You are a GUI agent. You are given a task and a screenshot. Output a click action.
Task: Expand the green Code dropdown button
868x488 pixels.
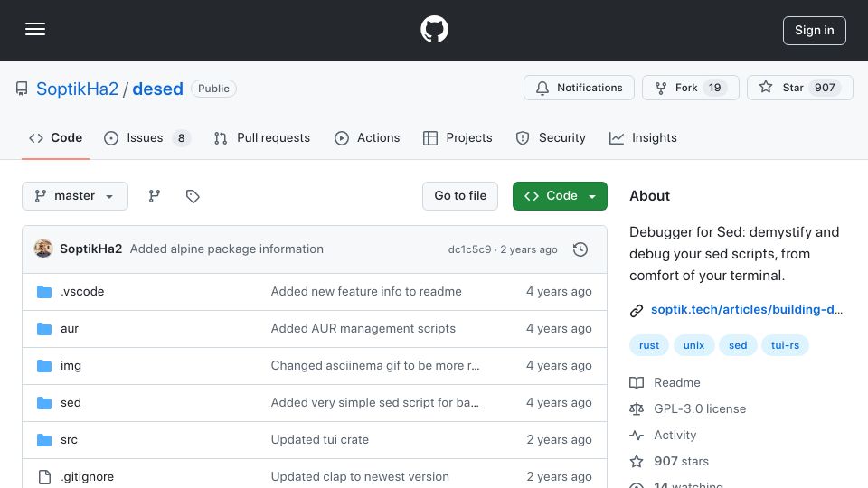(x=560, y=196)
